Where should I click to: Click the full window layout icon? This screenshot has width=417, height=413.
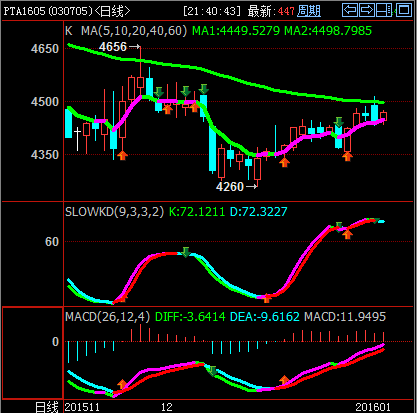(x=404, y=10)
